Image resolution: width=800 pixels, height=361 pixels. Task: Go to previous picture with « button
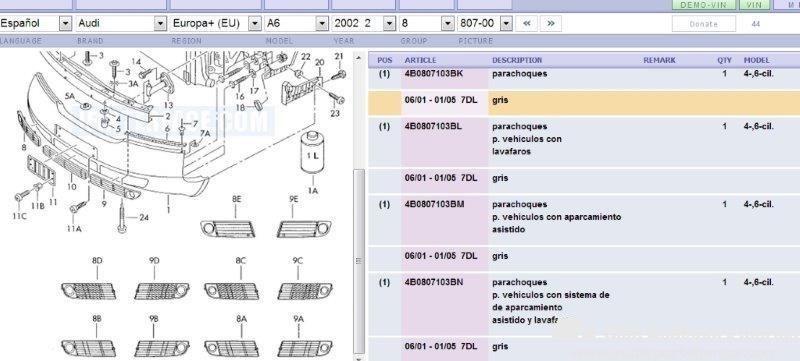point(527,23)
